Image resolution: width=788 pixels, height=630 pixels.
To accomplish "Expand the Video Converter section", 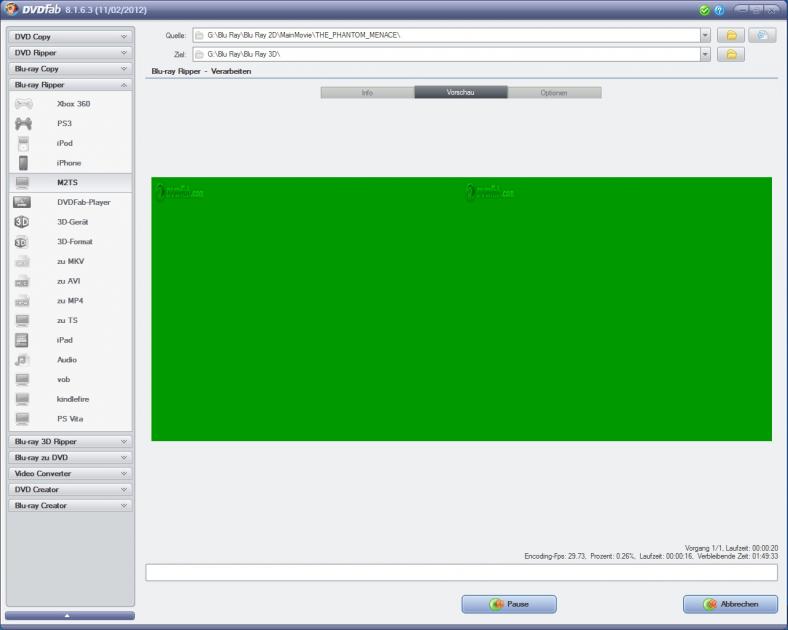I will click(70, 474).
